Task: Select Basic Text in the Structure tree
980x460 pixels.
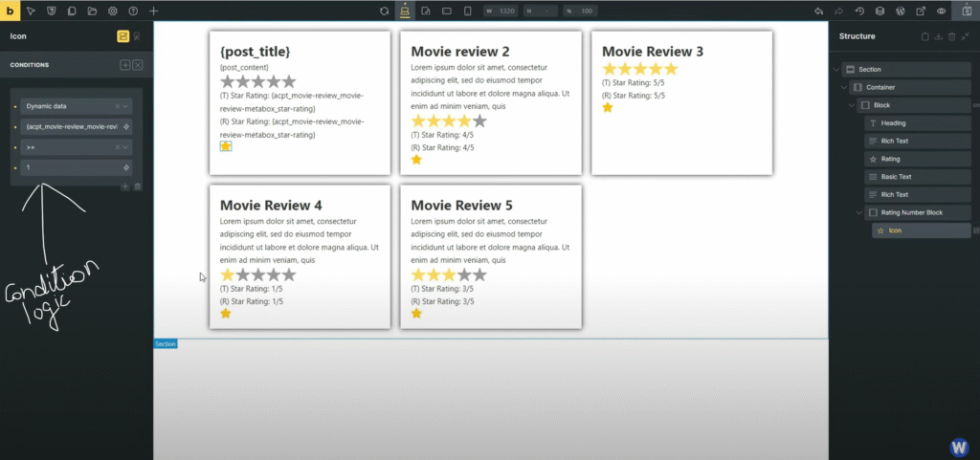Action: click(x=918, y=177)
